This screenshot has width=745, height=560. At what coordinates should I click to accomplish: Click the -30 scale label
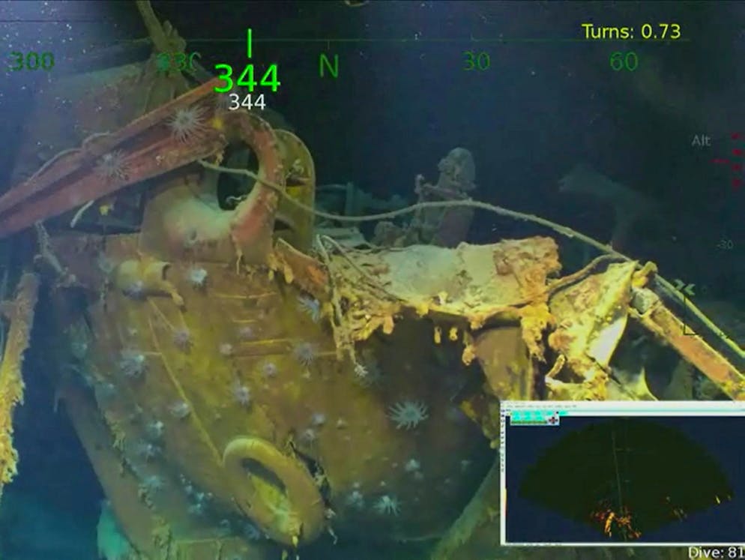pos(725,244)
